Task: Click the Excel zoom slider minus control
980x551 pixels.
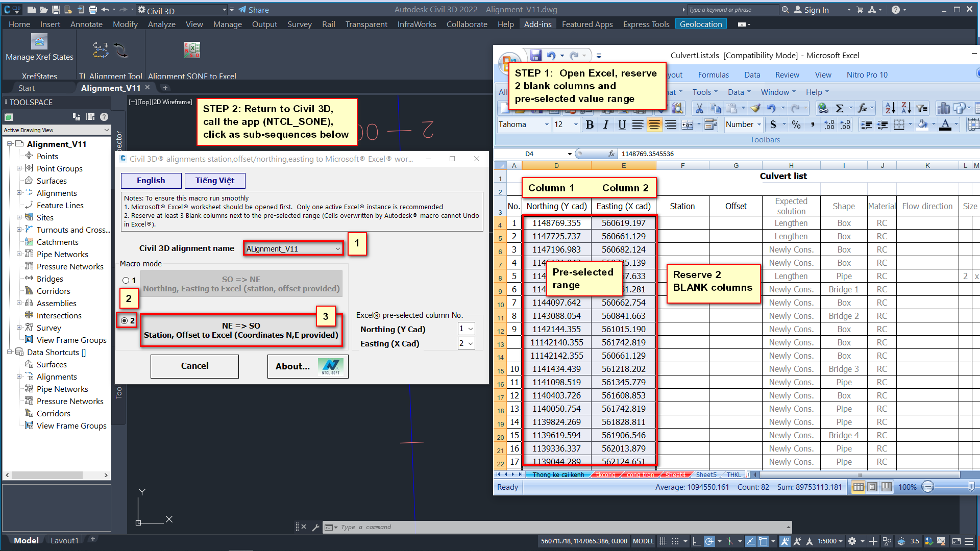Action: [928, 487]
